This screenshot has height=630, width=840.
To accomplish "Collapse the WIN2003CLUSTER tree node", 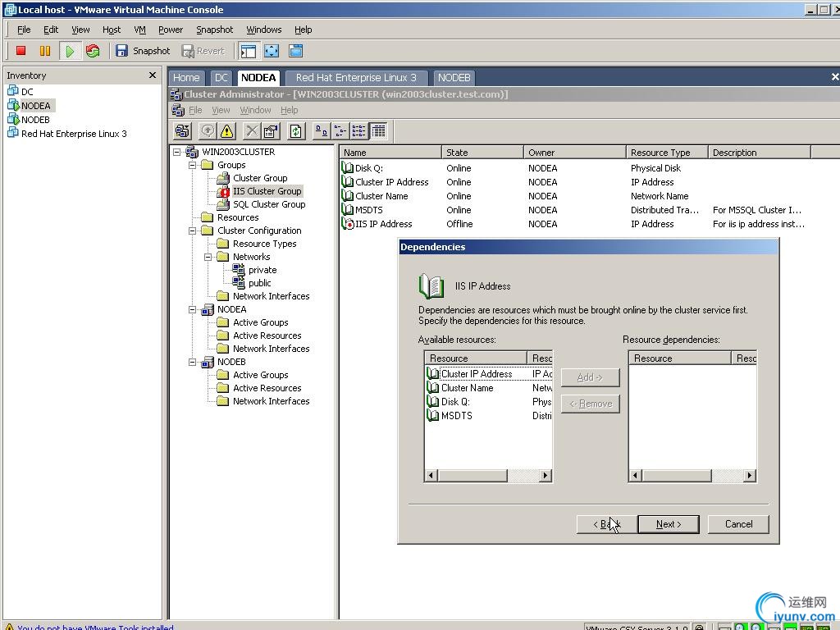I will (x=177, y=152).
